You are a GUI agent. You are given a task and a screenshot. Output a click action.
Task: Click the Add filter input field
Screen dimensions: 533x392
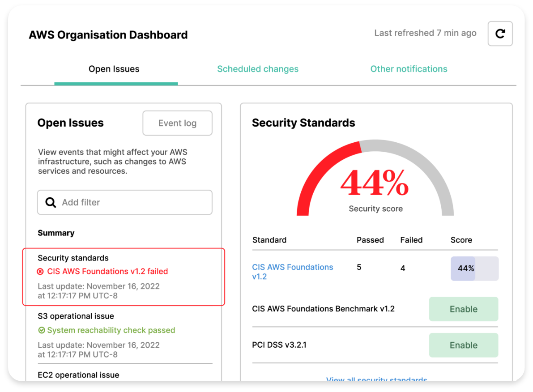tap(125, 202)
